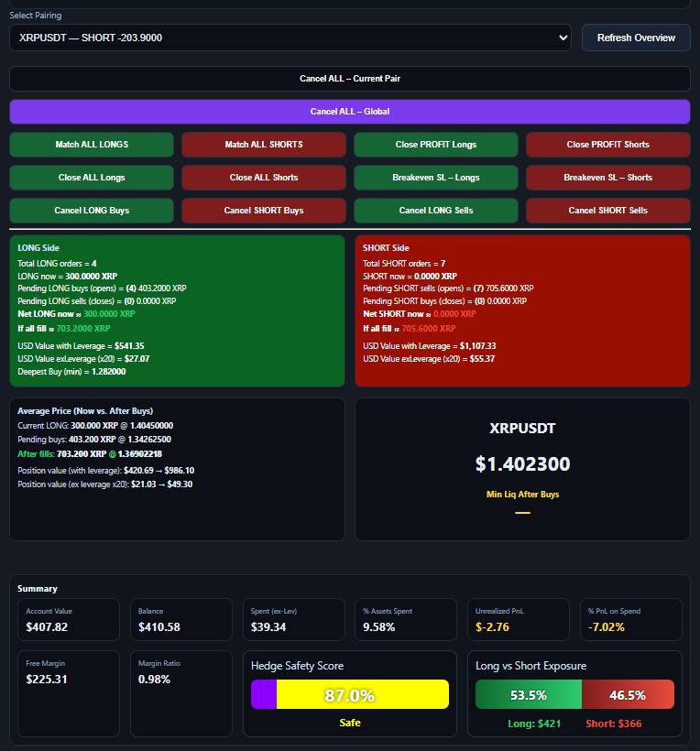This screenshot has width=700, height=751.
Task: Click the Pending SHORT sells 705.6000 XRP line
Action: tap(448, 288)
